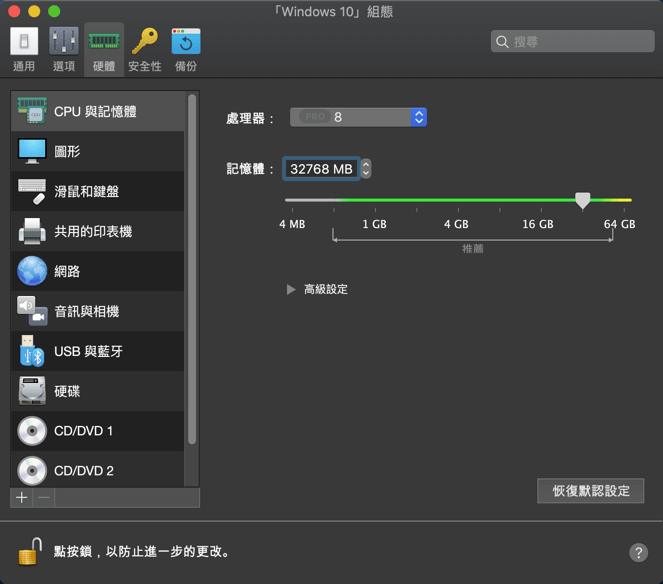Select the 共用的印表機 row text
The height and width of the screenshot is (584, 663).
(x=93, y=231)
